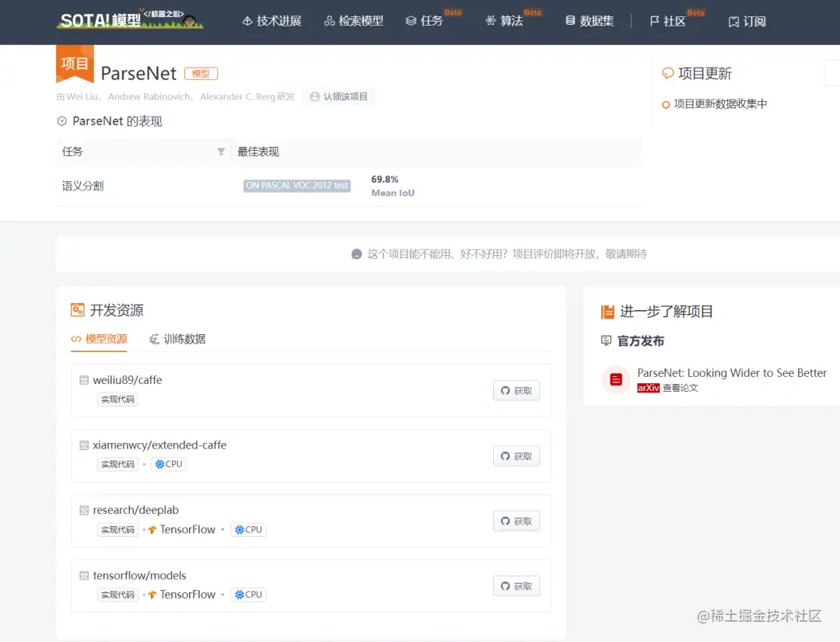The image size is (840, 642).
Task: Open the ParseNet: Looking Wider paper link
Action: pos(732,372)
